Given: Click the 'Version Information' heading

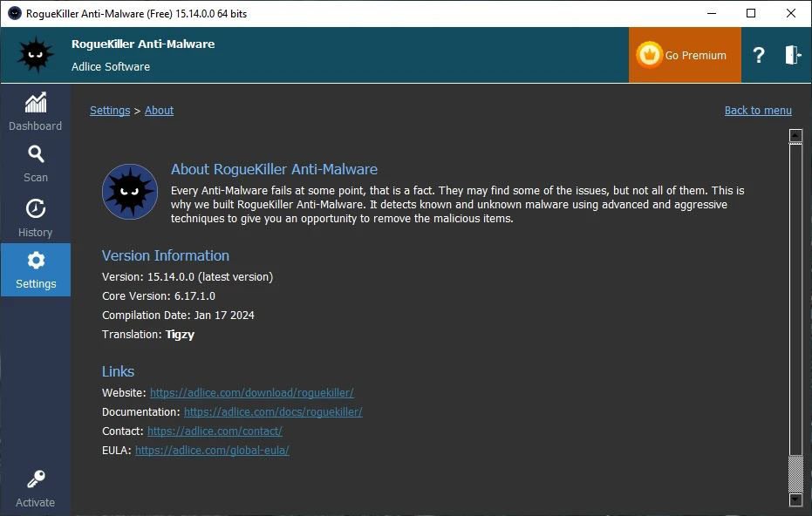Looking at the screenshot, I should 165,255.
